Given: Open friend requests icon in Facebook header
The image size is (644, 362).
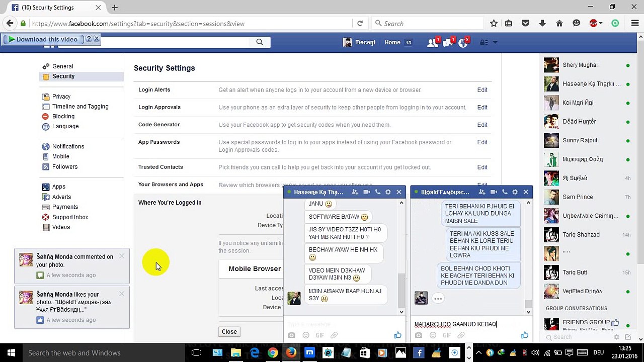Looking at the screenshot, I should pyautogui.click(x=432, y=43).
